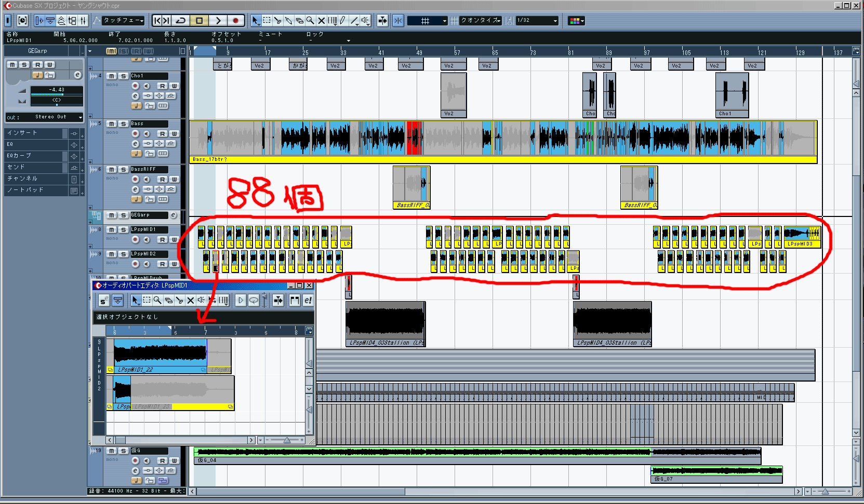
Task: Select the Line tool in main toolbar
Action: pos(354,21)
